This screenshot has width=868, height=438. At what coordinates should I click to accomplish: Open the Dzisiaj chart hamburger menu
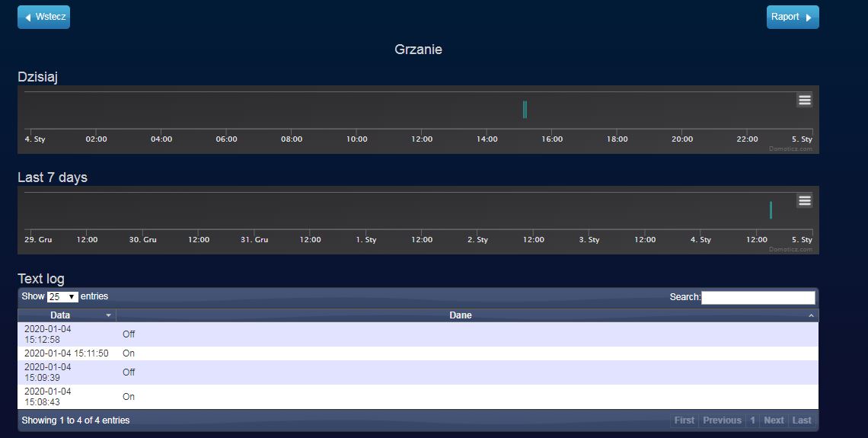804,100
